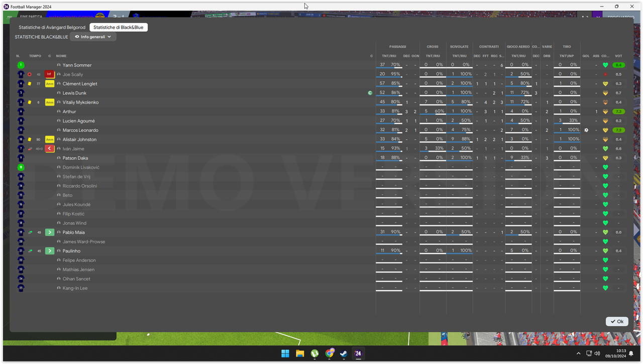Click the orange condition heart for Vitaliy Mykolenko

(x=605, y=102)
